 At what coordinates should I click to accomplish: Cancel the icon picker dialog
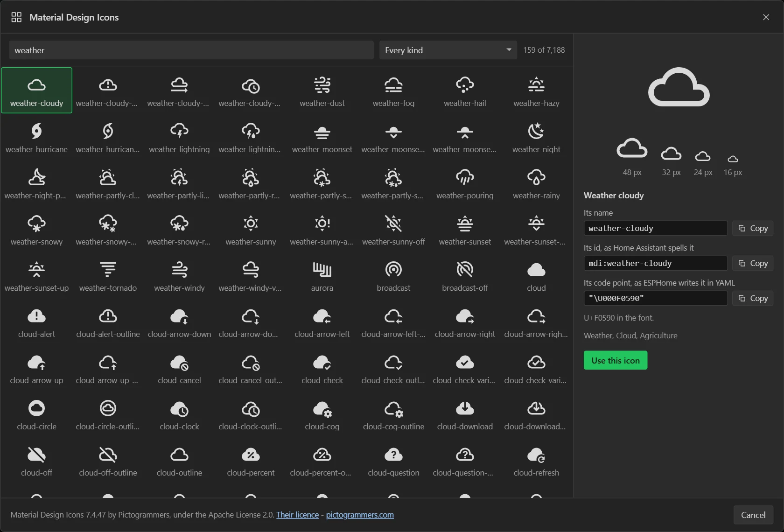(x=753, y=515)
